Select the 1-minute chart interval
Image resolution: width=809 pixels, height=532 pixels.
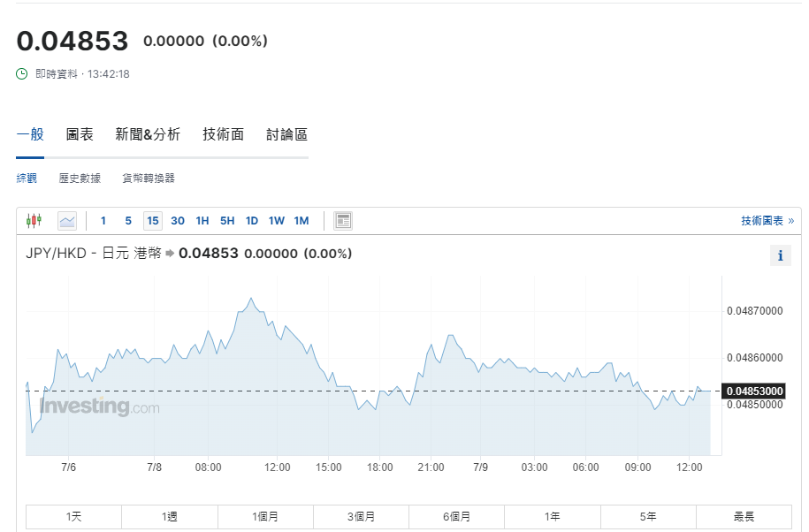(x=103, y=220)
